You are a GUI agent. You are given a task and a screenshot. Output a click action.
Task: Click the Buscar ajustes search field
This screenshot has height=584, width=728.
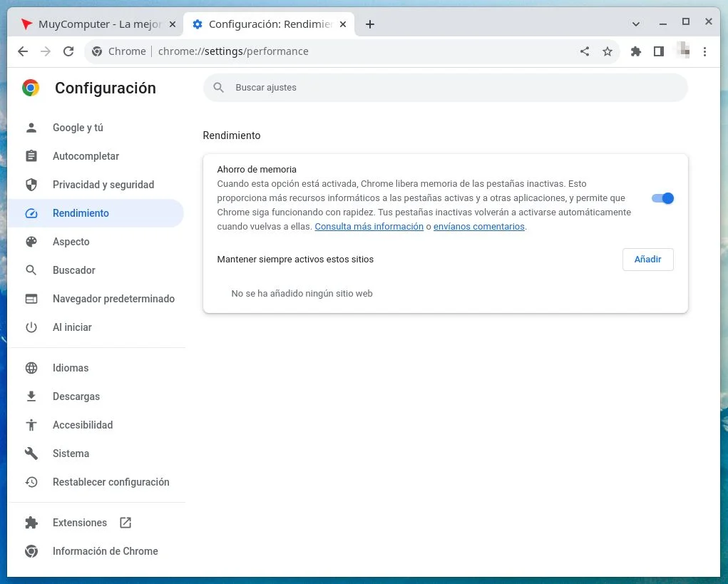pyautogui.click(x=445, y=87)
